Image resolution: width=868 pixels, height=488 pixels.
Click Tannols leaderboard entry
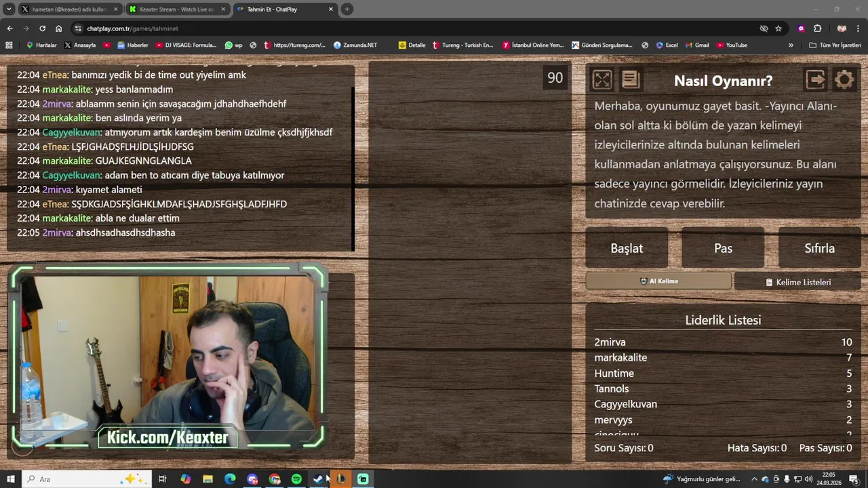click(x=723, y=388)
